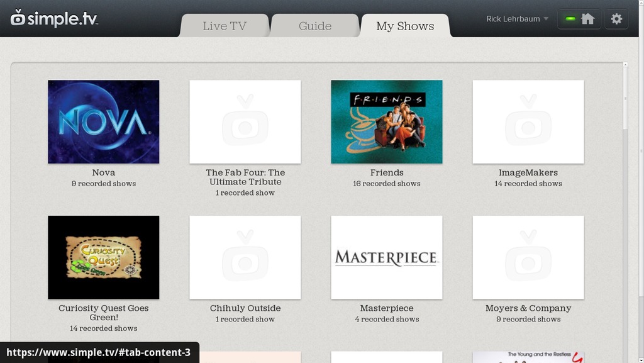Open The Young and the Restless thumbnail

click(x=528, y=357)
